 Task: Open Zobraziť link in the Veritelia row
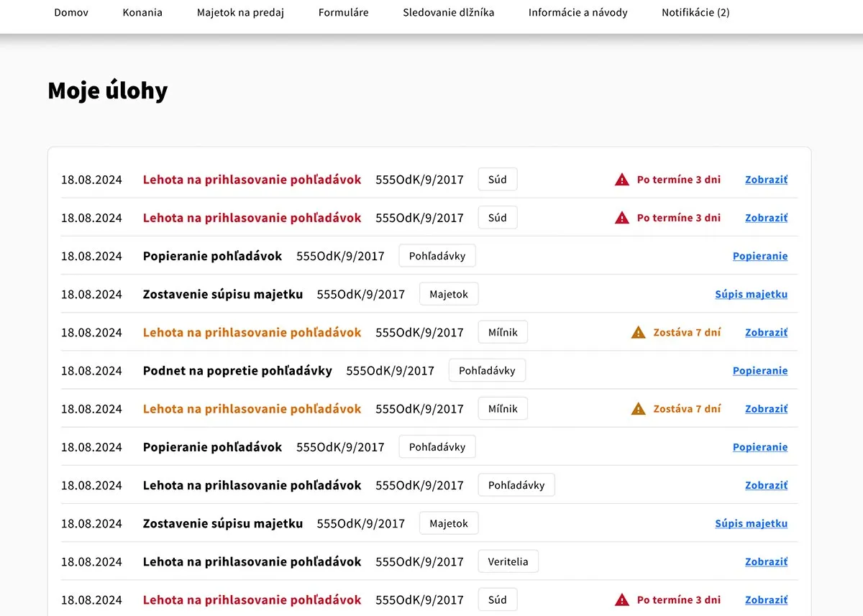click(x=767, y=562)
